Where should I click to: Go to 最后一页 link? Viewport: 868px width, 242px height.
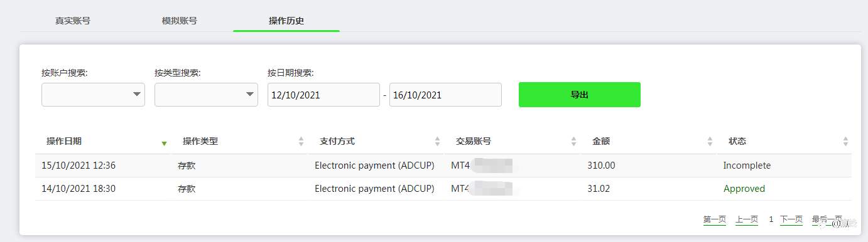coord(827,219)
